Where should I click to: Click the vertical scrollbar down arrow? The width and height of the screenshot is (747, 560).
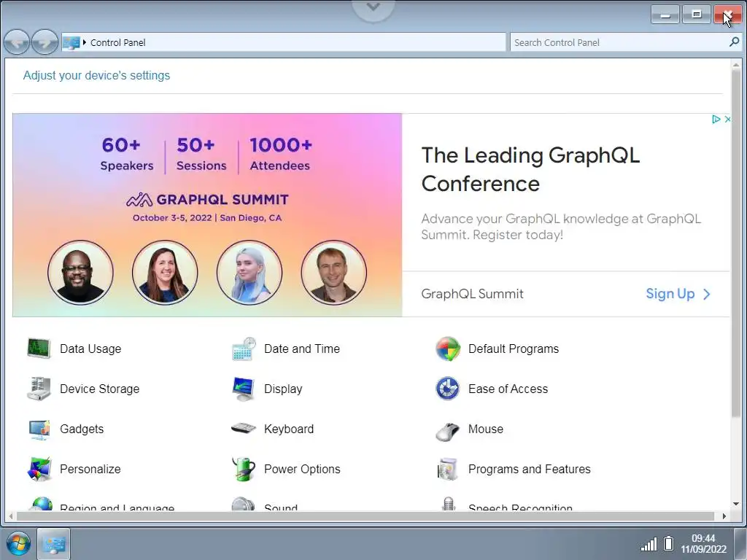pyautogui.click(x=736, y=504)
